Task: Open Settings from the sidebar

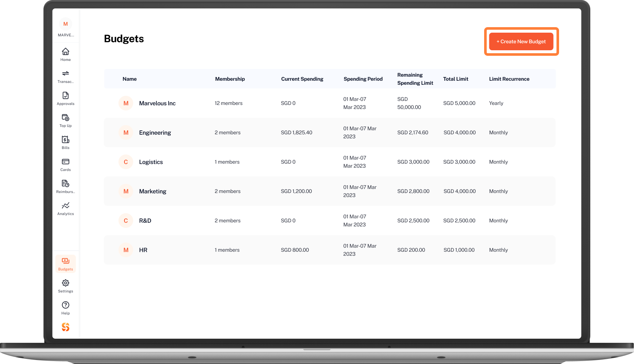Action: click(x=65, y=286)
